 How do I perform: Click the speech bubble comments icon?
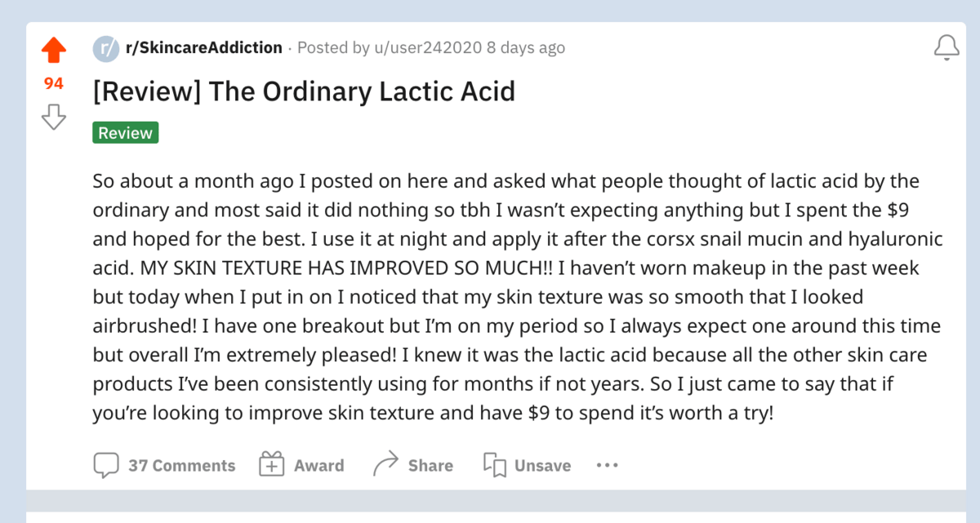click(x=106, y=465)
